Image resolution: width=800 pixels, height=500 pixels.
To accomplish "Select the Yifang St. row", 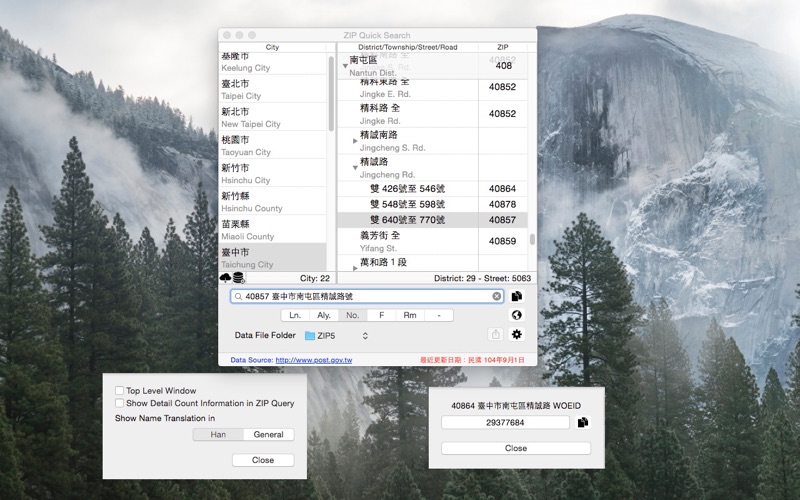I will pyautogui.click(x=432, y=241).
